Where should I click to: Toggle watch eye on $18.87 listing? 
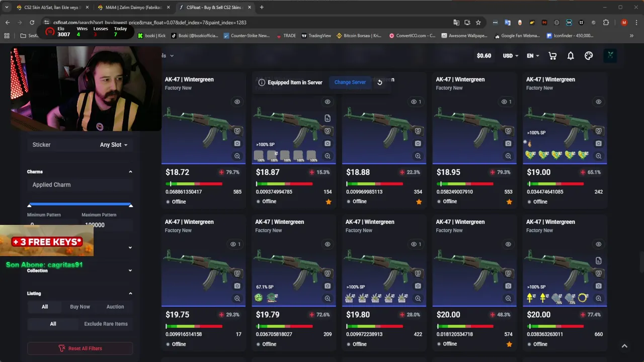328,102
